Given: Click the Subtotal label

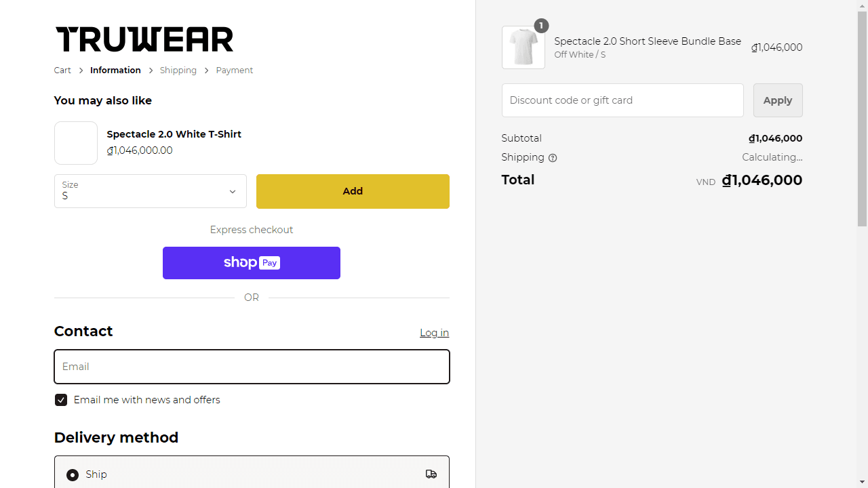Looking at the screenshot, I should (x=521, y=138).
